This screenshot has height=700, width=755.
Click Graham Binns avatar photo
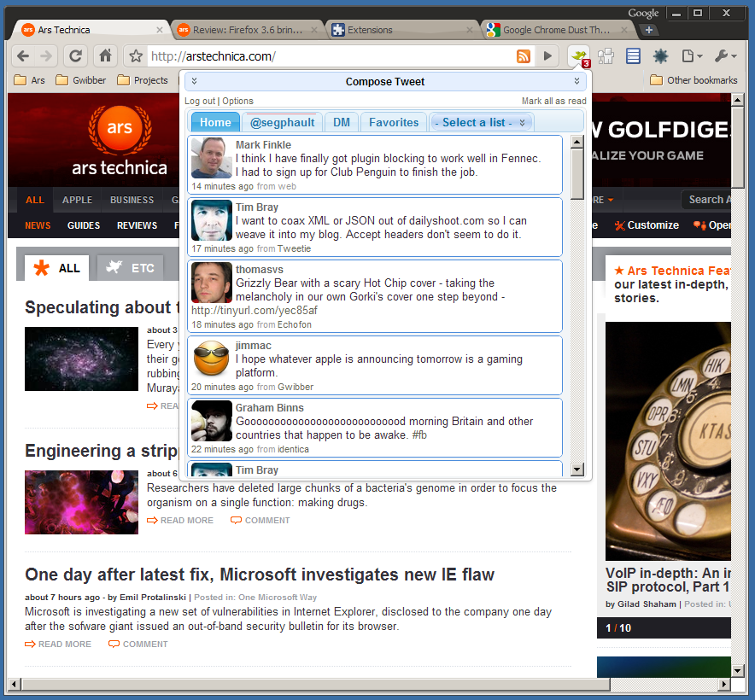(211, 421)
